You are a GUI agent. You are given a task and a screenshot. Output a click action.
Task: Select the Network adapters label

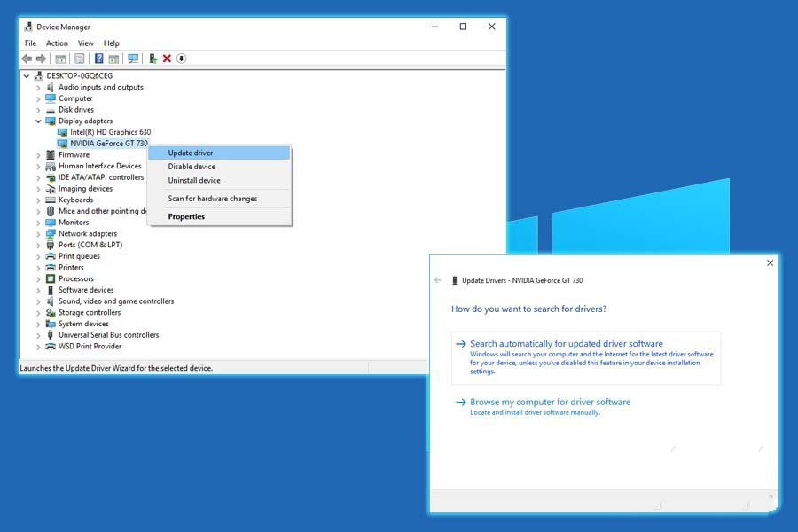click(x=88, y=234)
